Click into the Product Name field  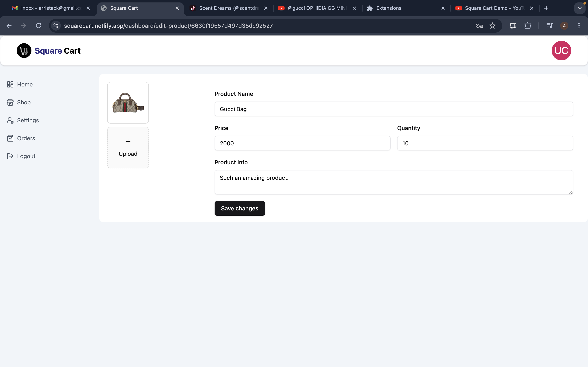tap(394, 109)
